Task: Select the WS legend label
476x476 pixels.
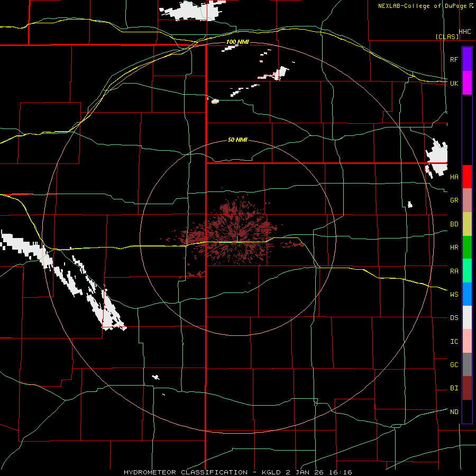Action: pos(454,295)
